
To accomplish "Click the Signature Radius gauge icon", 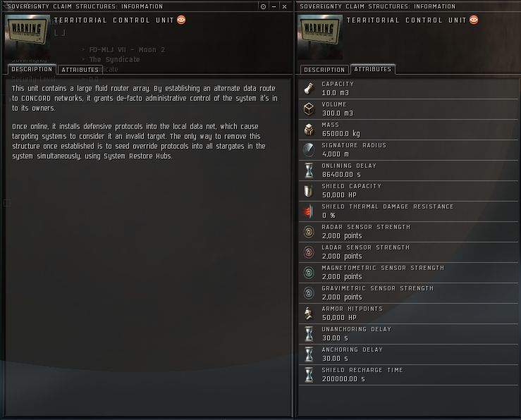I will click(x=309, y=150).
